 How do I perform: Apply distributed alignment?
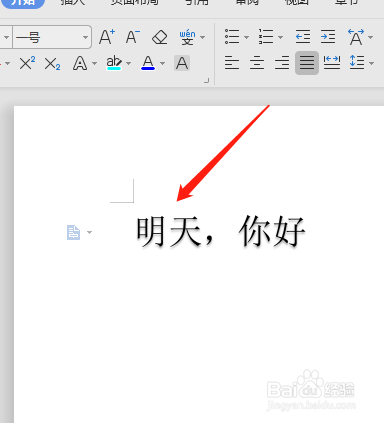click(x=332, y=62)
